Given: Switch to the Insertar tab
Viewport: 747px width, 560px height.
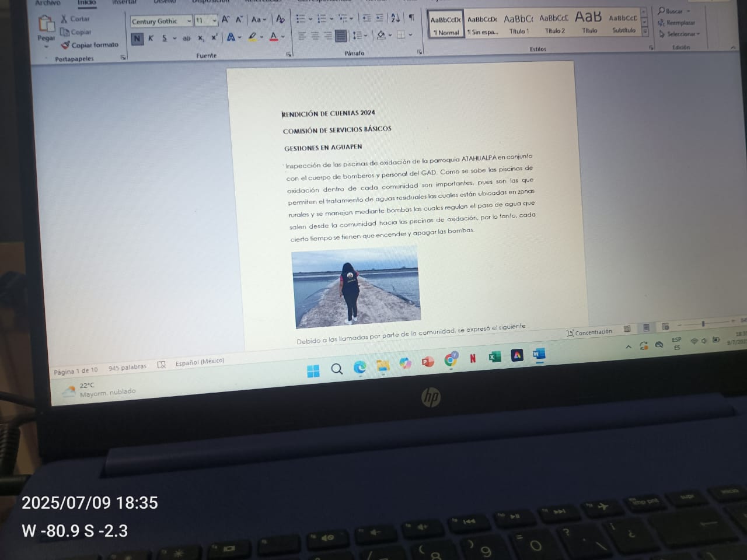Looking at the screenshot, I should [124, 2].
